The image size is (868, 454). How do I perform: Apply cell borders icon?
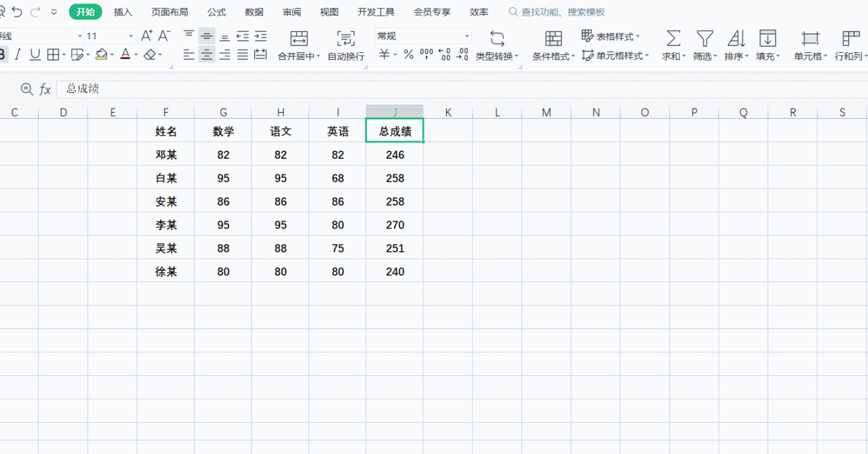point(52,54)
